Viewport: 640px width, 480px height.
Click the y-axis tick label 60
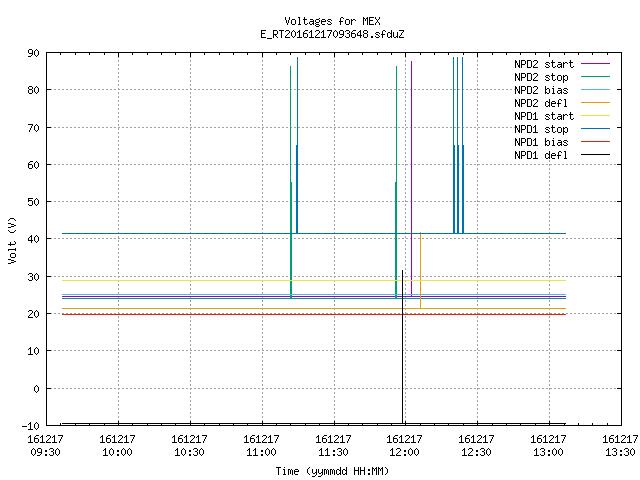click(x=33, y=165)
